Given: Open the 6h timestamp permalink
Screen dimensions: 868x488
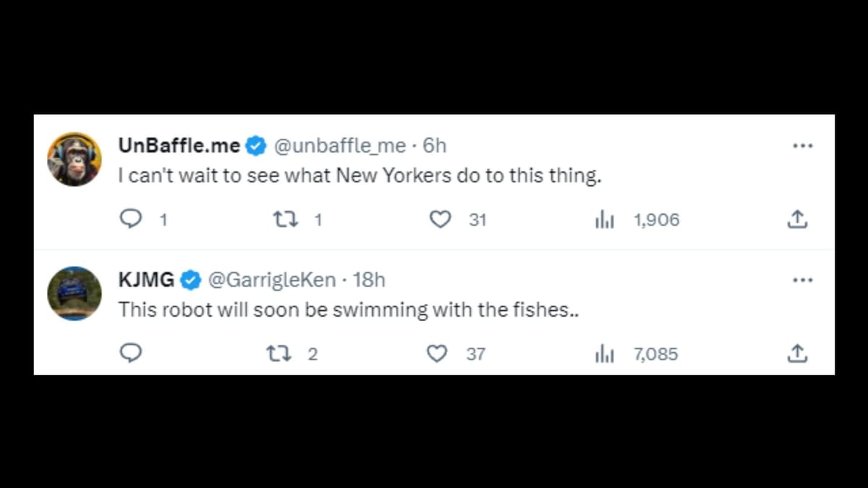Looking at the screenshot, I should click(435, 145).
